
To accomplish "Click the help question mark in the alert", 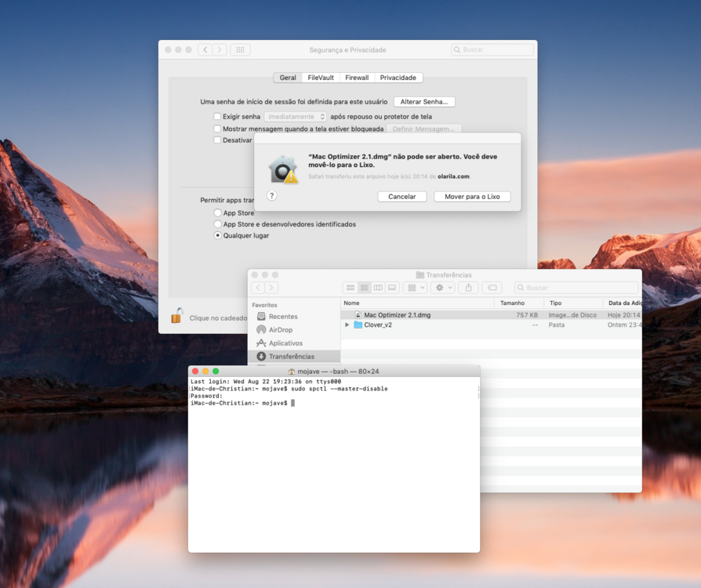I will [272, 196].
